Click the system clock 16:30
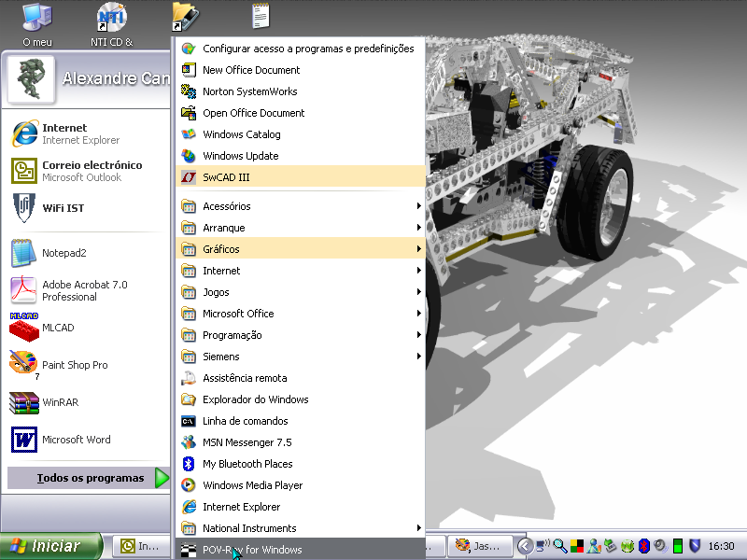This screenshot has height=560, width=747. click(721, 546)
